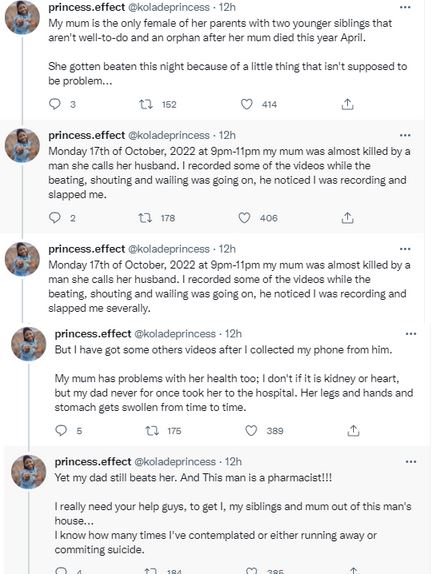Image resolution: width=448 pixels, height=574 pixels.
Task: Open more options on 'slapped me severally' tweet
Action: click(405, 249)
